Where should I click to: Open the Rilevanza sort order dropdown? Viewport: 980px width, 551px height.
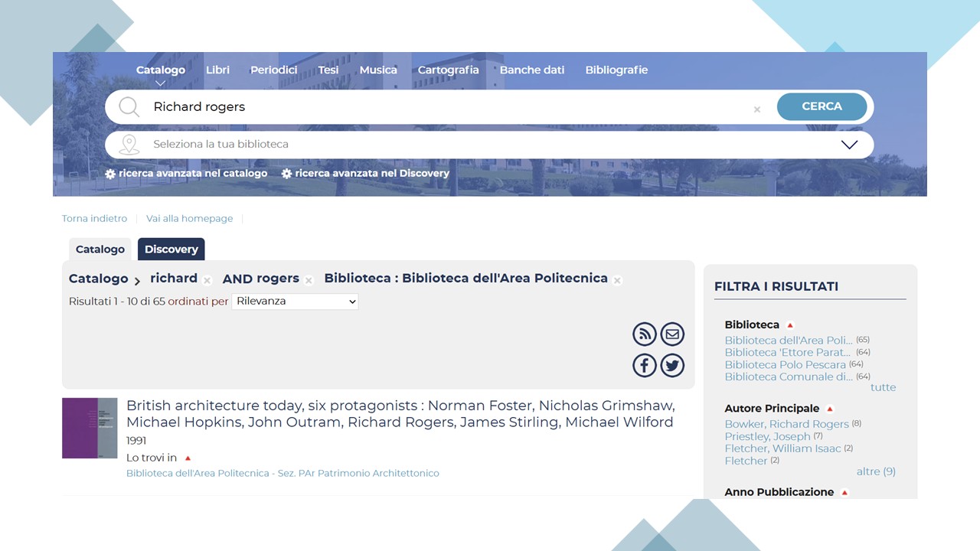295,302
